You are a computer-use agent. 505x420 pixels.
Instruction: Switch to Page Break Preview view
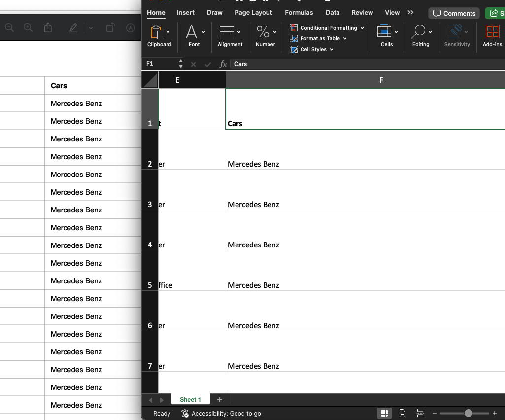point(420,413)
